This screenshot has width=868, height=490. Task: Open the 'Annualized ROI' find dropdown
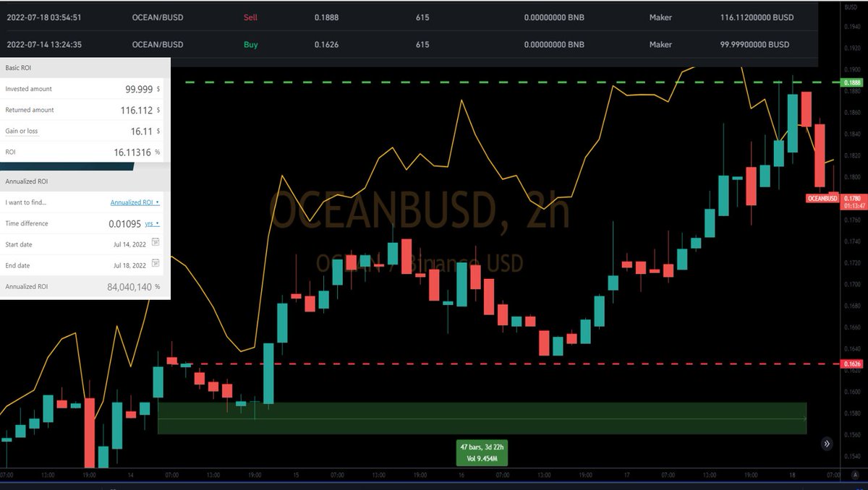(x=135, y=202)
